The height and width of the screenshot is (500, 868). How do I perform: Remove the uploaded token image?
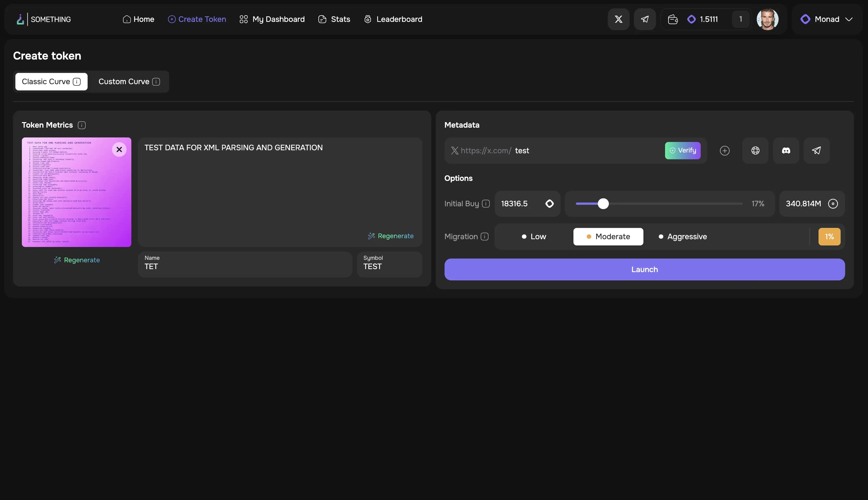click(x=119, y=149)
